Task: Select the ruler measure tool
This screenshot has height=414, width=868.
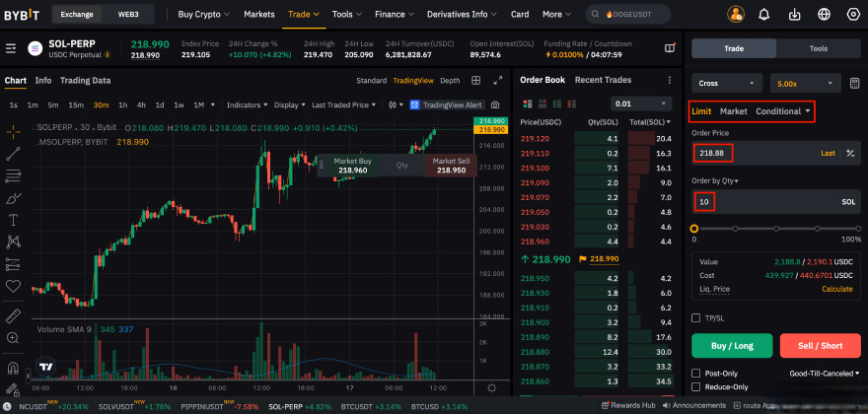Action: [x=13, y=316]
